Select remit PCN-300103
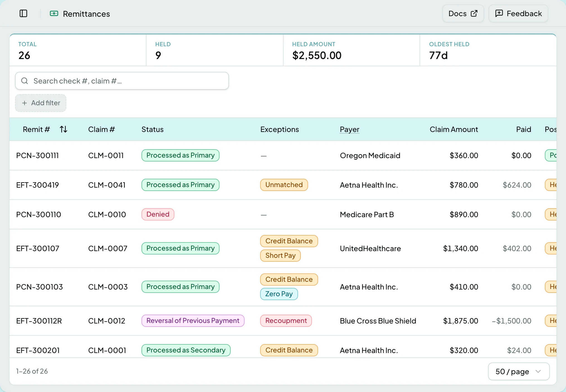Screen dimensions: 566x392 [x=40, y=287]
